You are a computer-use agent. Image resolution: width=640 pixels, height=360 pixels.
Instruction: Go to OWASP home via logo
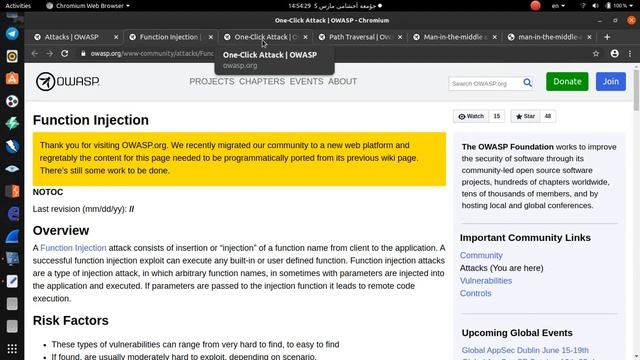(68, 82)
